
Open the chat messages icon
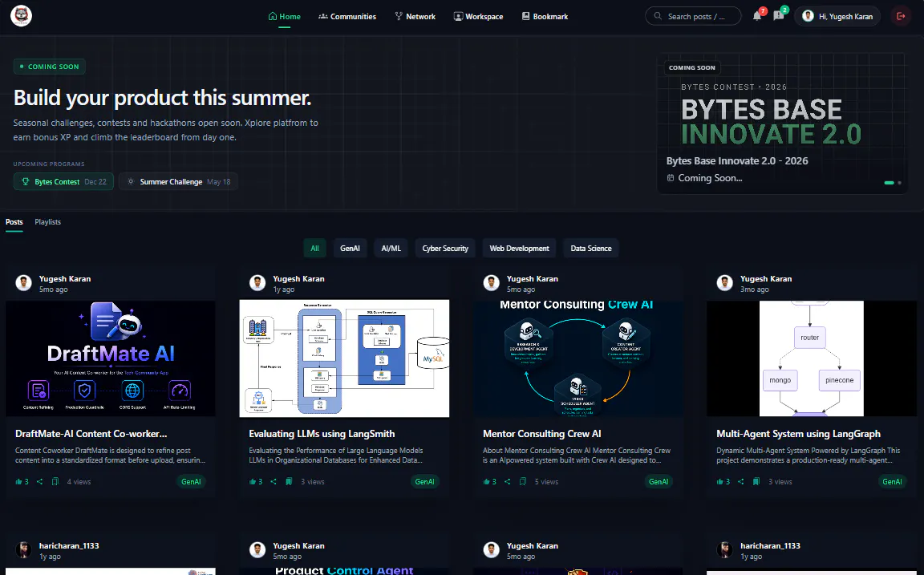pos(779,16)
